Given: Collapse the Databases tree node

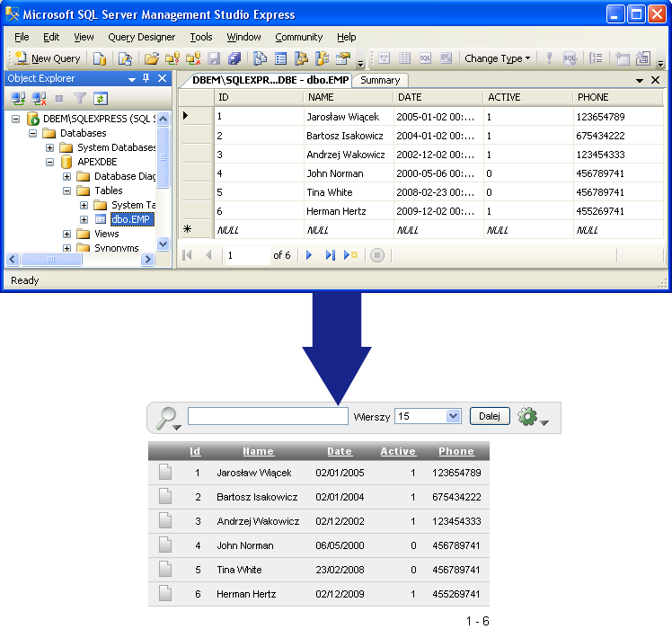Looking at the screenshot, I should coord(32,133).
